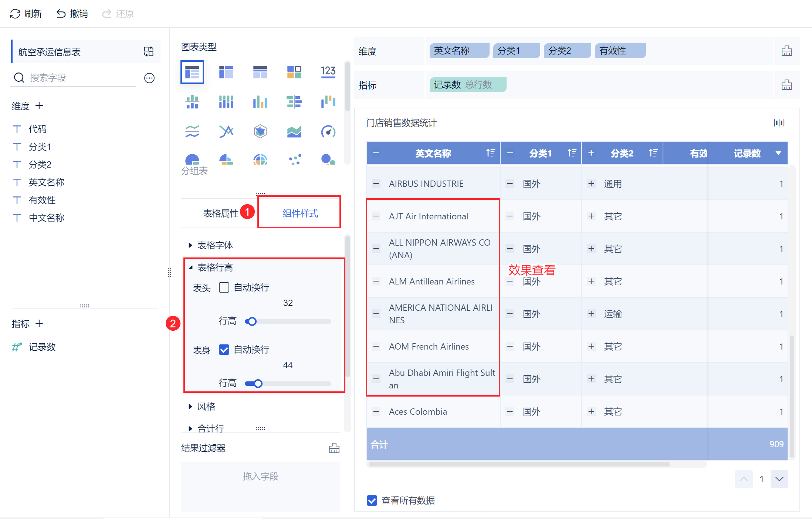Open the 记录数 总行数 metric tag

[x=468, y=85]
